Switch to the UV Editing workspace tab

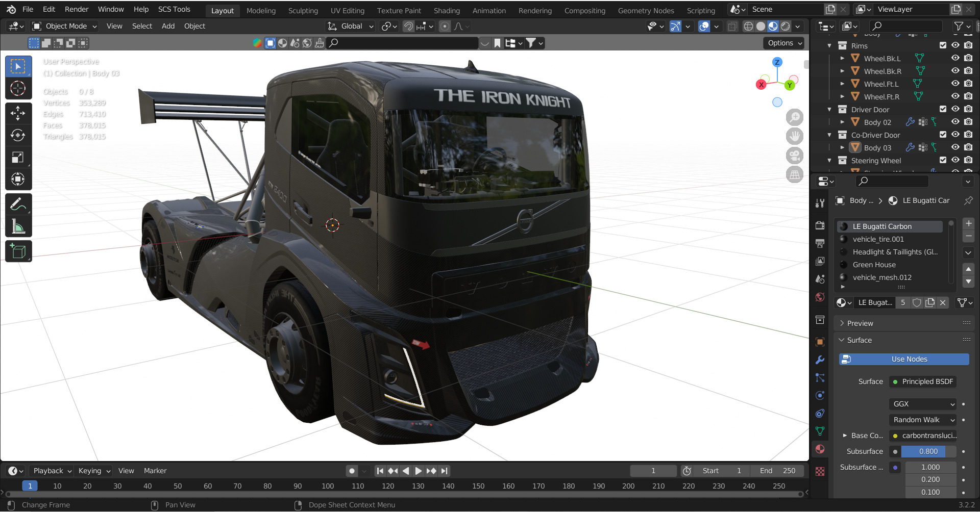348,10
